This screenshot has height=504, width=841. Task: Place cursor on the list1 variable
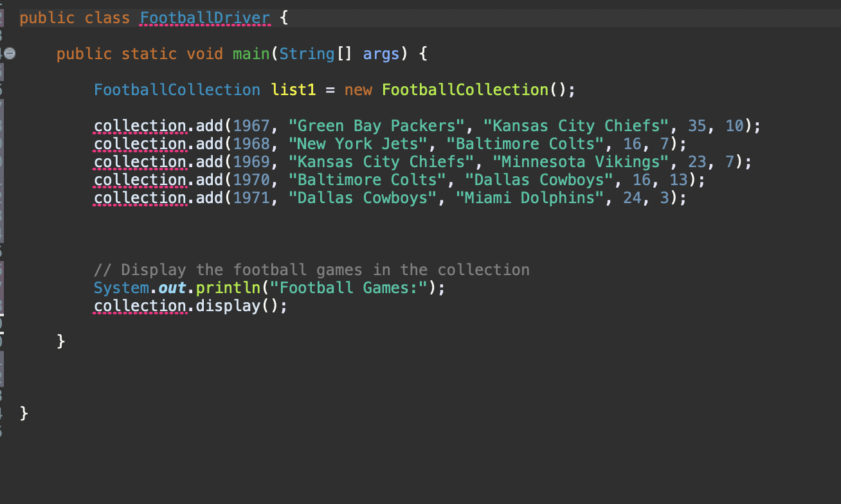coord(293,89)
